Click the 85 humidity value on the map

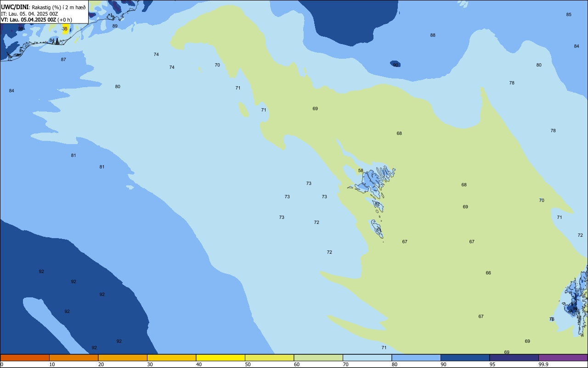click(569, 15)
